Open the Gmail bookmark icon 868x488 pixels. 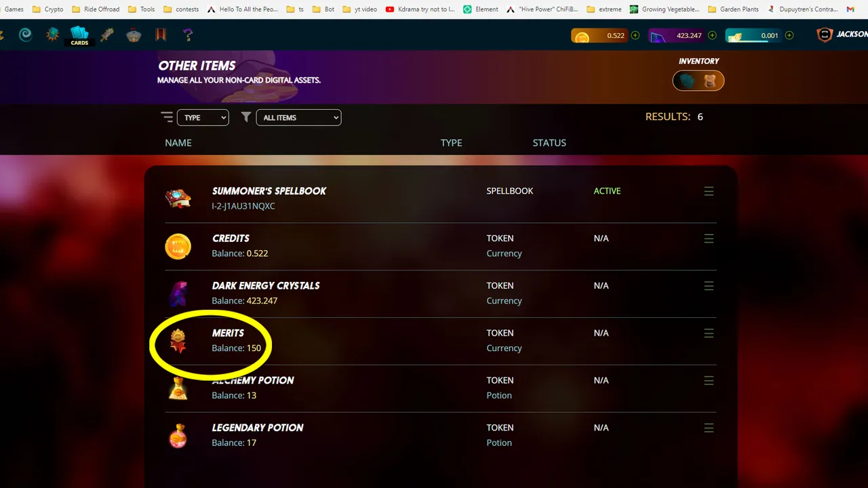pos(850,9)
